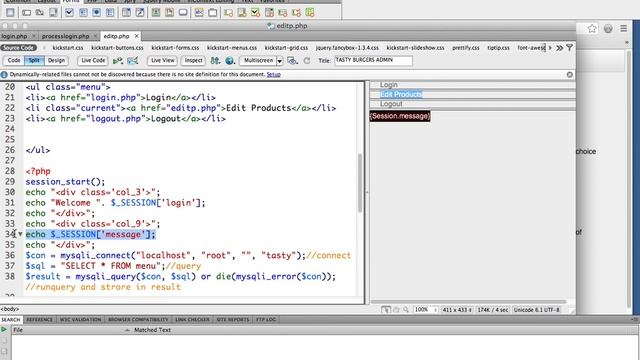Screen dimensions: 640x360
Task: Insert Fieldset form icon
Action: 213,13
